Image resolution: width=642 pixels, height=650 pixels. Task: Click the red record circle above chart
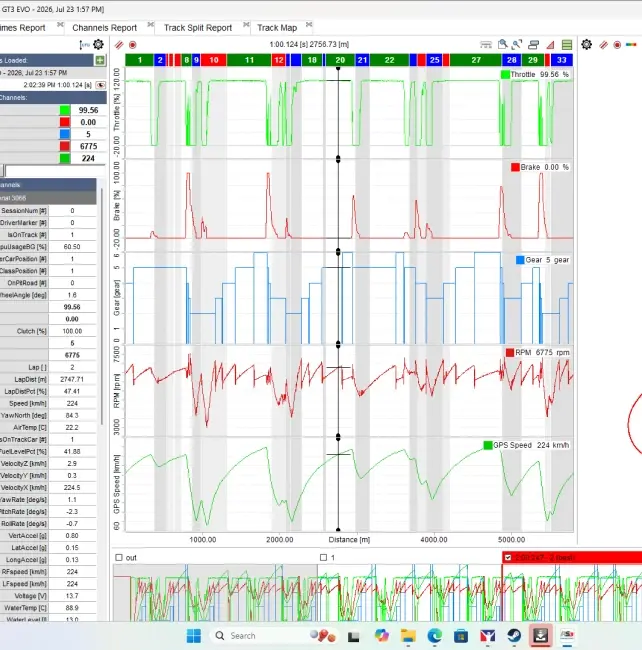pos(133,44)
